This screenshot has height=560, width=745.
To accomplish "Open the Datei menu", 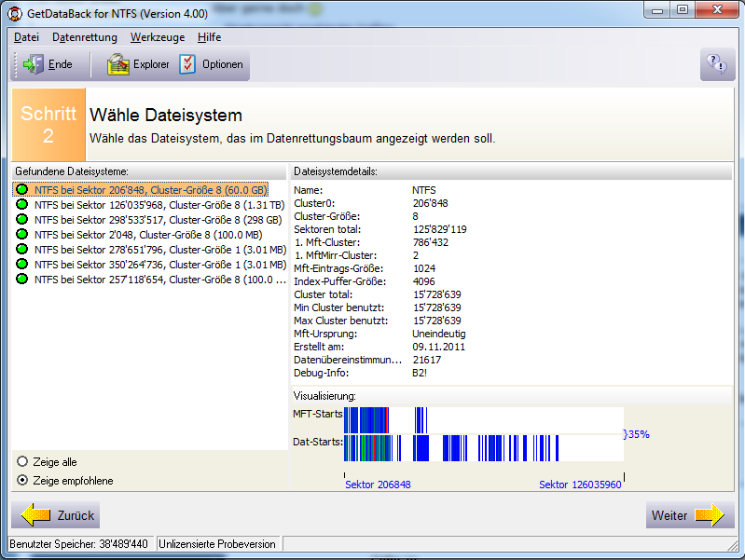I will (27, 37).
